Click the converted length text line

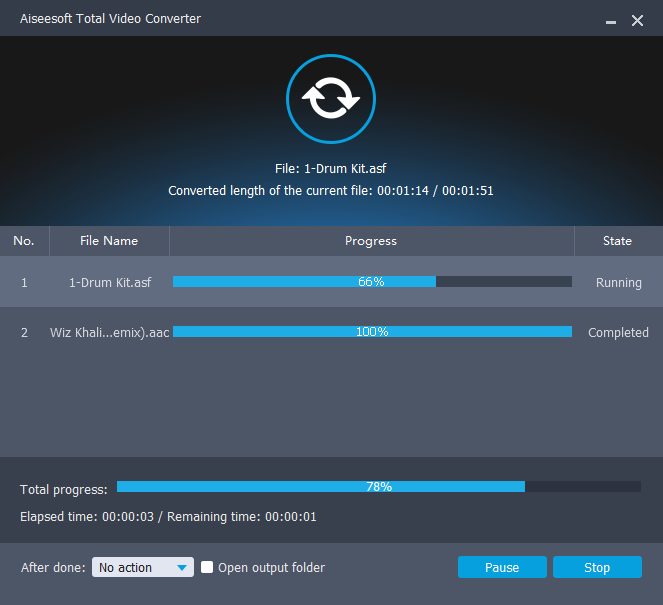point(331,191)
